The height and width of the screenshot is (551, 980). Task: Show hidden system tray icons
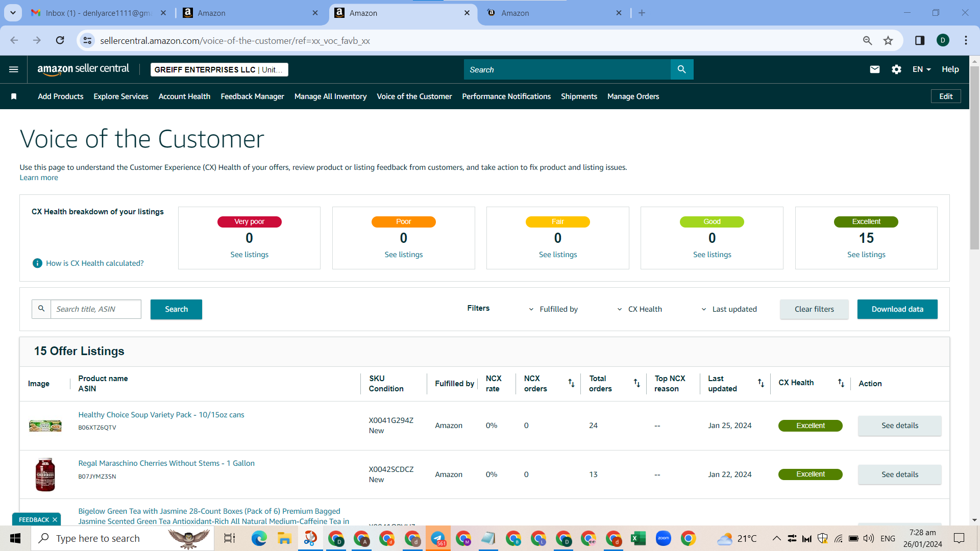(776, 538)
